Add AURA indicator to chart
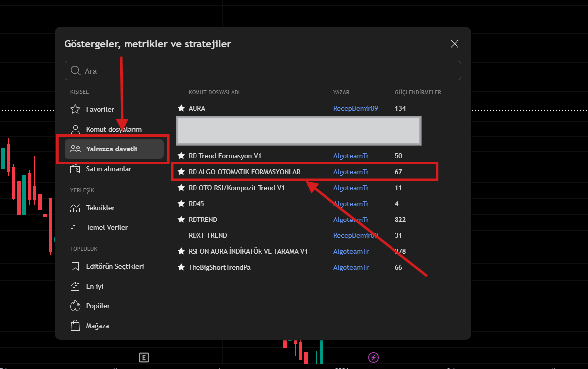 [x=197, y=108]
